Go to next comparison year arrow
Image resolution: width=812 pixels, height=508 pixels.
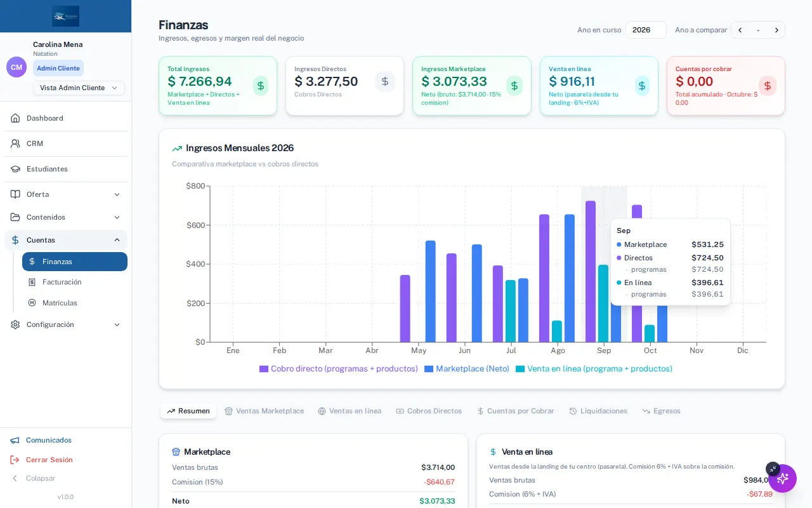776,30
